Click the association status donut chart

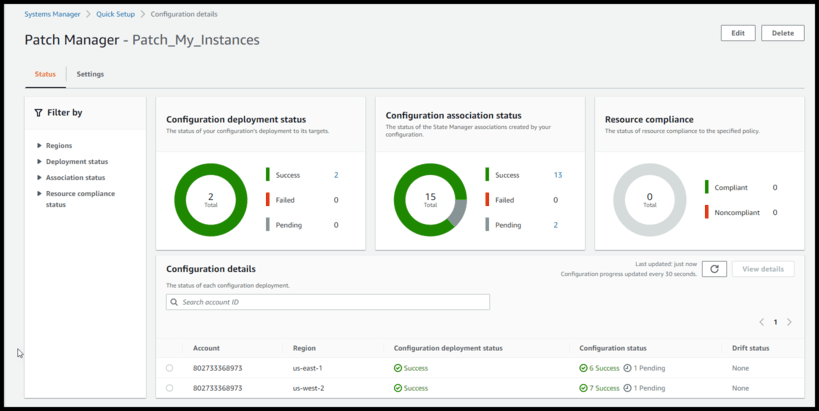tap(430, 200)
